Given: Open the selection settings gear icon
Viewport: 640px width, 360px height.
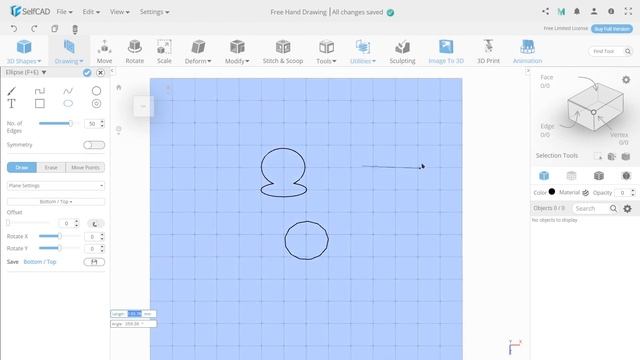Looking at the screenshot, I should pyautogui.click(x=626, y=80).
